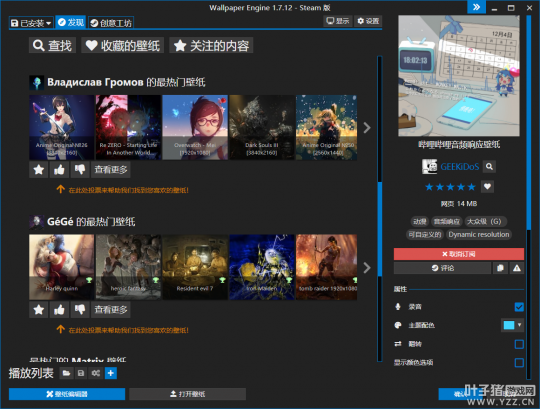The image size is (540, 409).
Task: Open the 已安装 installed dropdown
Action: pos(31,23)
